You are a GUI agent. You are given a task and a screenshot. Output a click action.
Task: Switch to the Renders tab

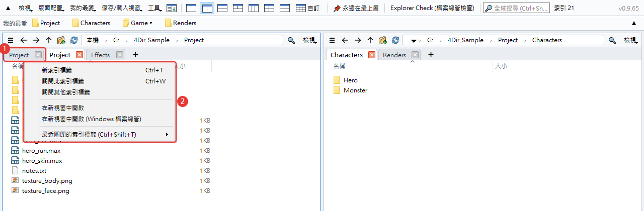pos(394,55)
